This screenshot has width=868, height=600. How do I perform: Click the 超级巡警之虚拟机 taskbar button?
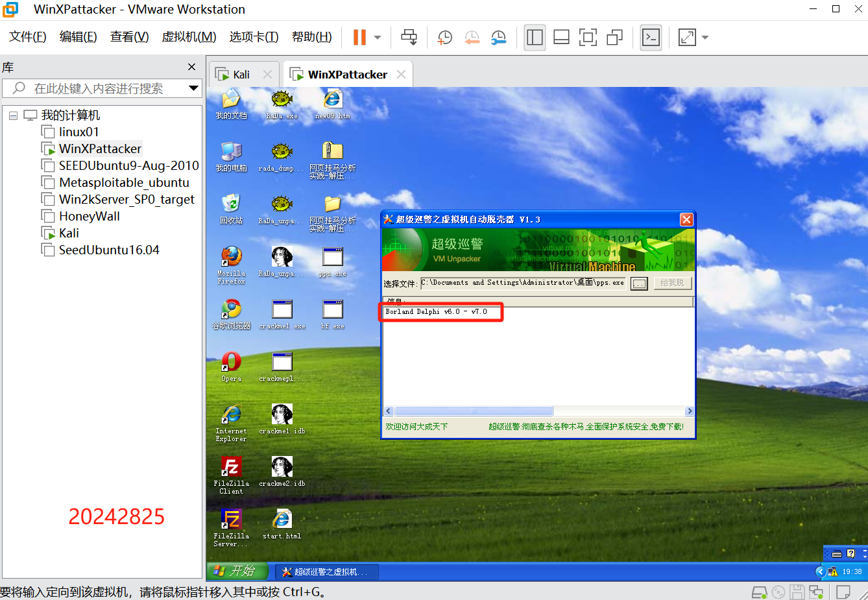[327, 571]
